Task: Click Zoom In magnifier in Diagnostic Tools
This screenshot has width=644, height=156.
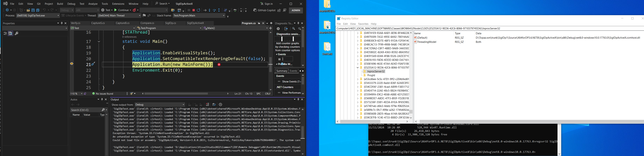Action: point(294,29)
